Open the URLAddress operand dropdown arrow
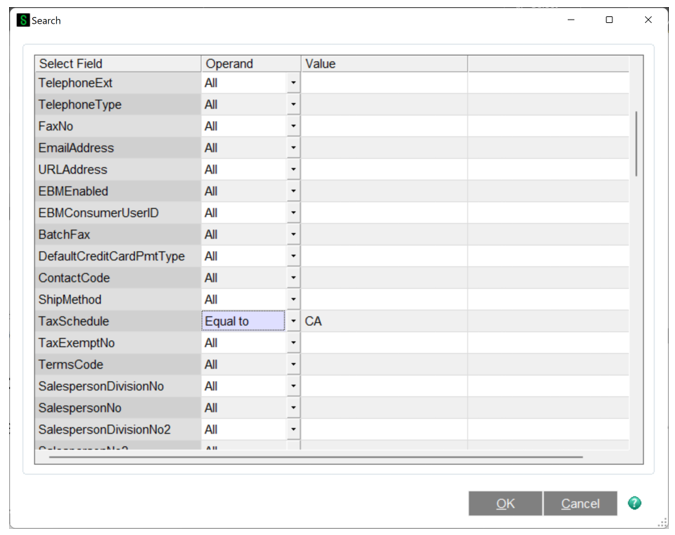The height and width of the screenshot is (535, 675). 294,169
